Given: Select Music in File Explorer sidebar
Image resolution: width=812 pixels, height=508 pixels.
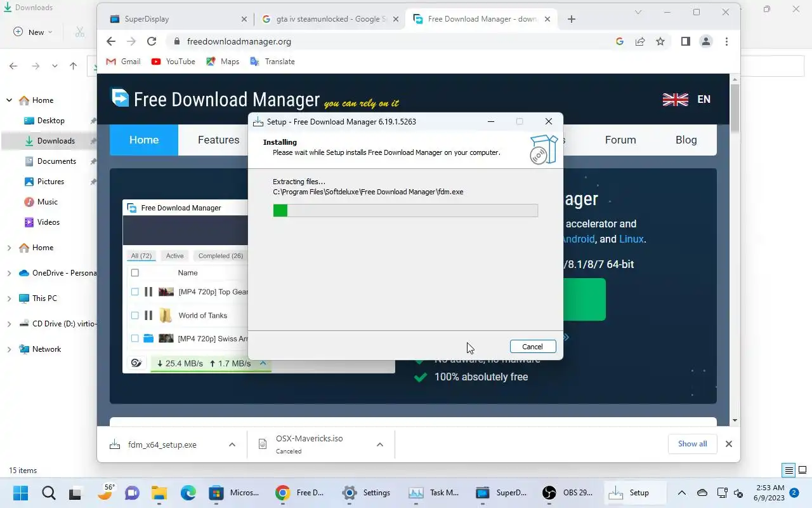Looking at the screenshot, I should point(48,202).
